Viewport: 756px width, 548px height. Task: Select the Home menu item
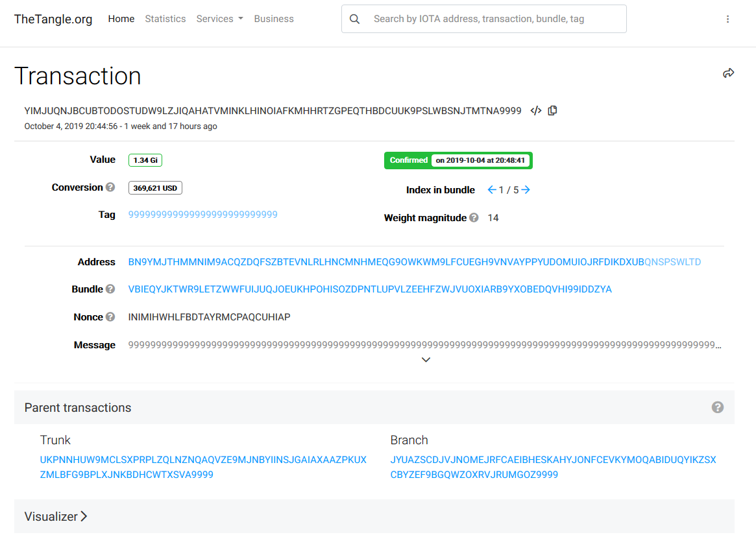(x=121, y=19)
